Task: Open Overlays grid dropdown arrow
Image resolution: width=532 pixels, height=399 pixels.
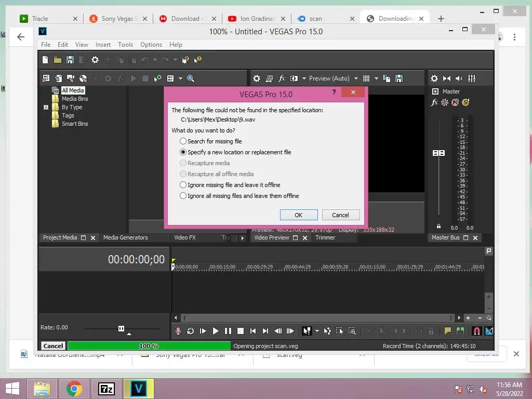Action: [376, 78]
